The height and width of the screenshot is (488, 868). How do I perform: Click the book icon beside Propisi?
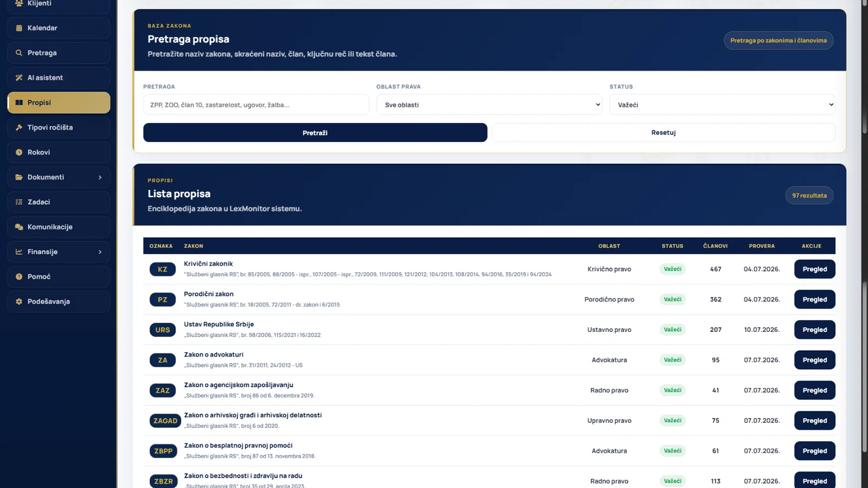pyautogui.click(x=19, y=102)
